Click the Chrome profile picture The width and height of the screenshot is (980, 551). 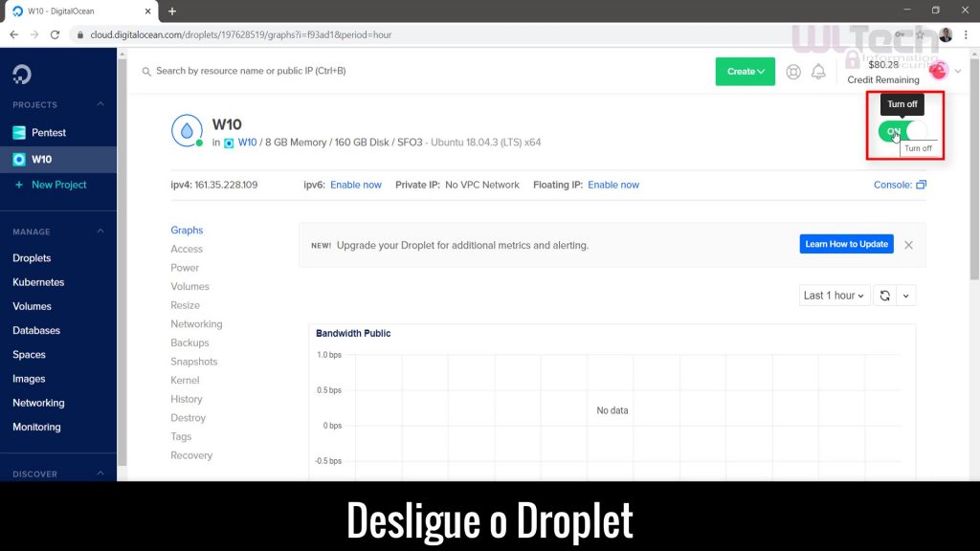click(x=946, y=35)
